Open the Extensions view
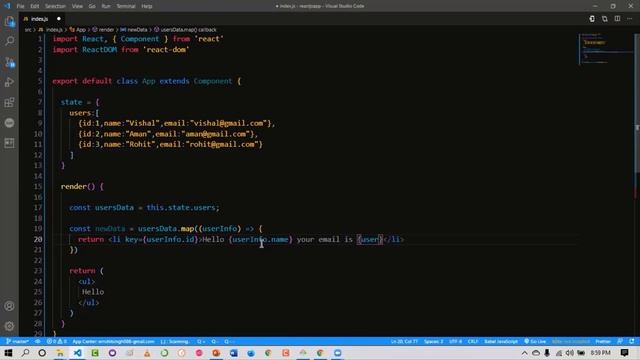Screen dimensions: 640x360 pyautogui.click(x=9, y=102)
